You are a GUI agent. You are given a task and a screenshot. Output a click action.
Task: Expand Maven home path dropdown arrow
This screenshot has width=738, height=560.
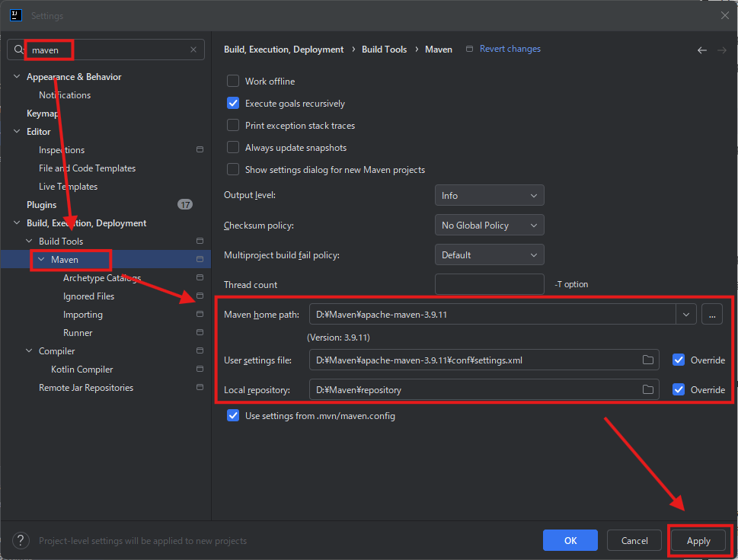click(685, 314)
